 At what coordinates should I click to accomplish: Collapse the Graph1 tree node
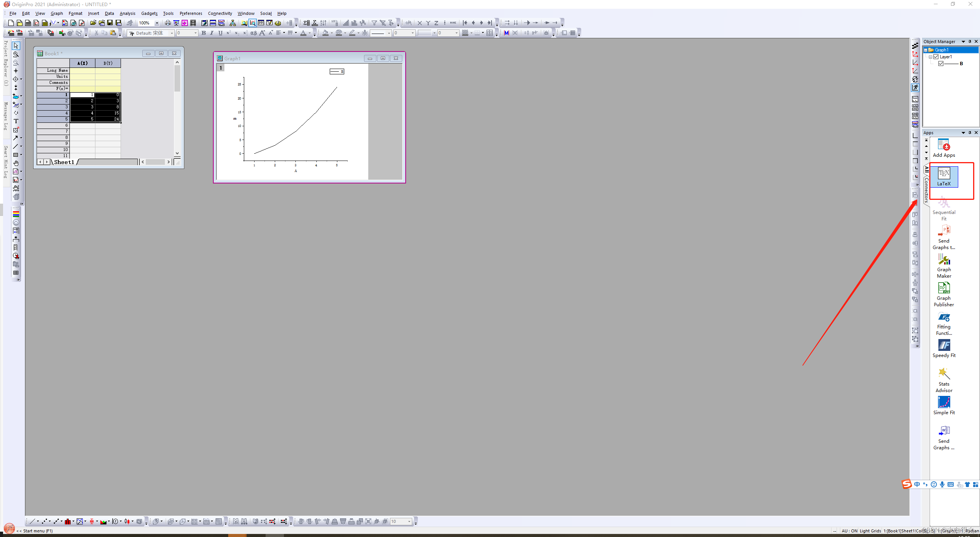925,50
